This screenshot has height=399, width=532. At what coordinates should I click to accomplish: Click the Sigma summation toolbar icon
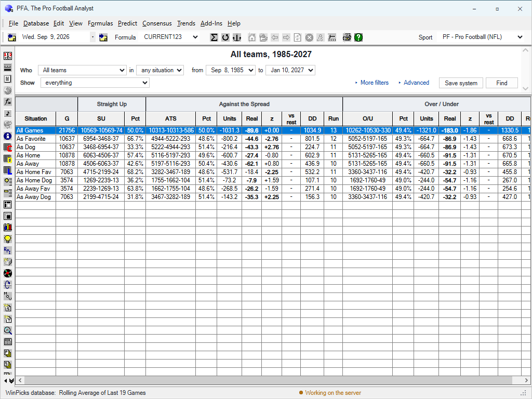coord(214,37)
